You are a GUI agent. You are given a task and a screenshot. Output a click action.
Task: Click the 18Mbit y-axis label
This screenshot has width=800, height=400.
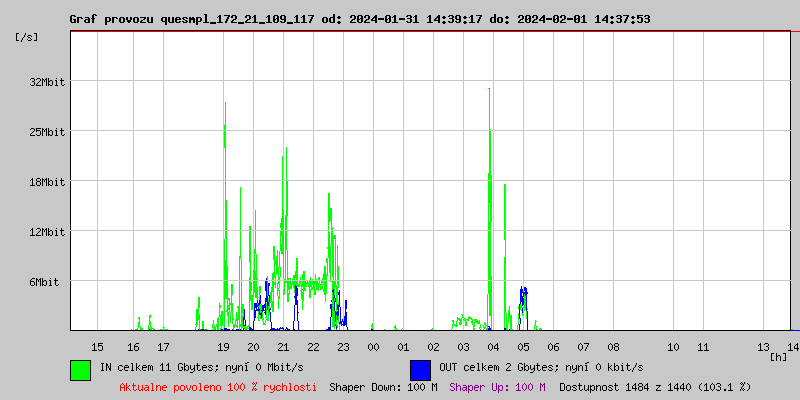click(x=46, y=182)
